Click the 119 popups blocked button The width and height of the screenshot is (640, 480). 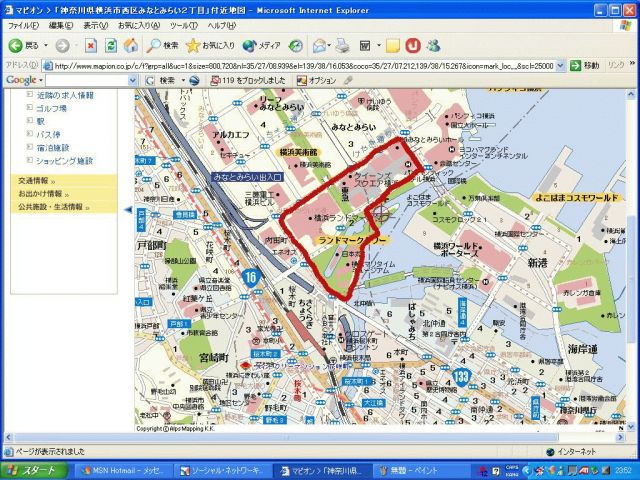[247, 80]
